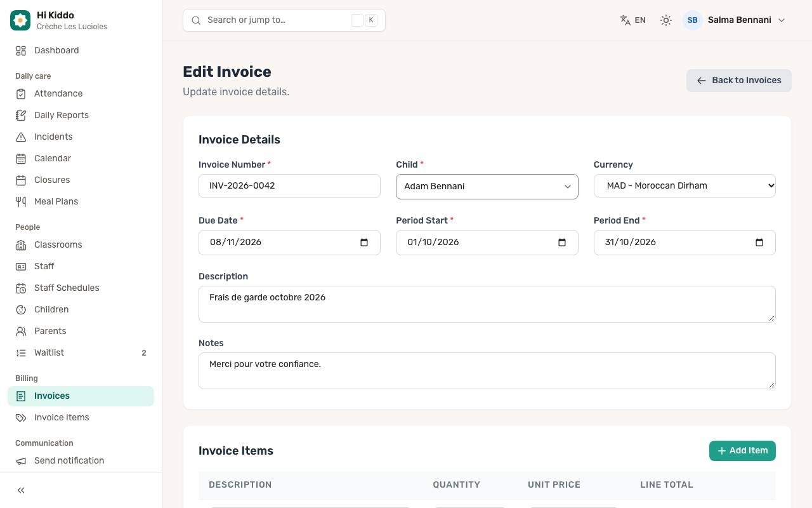
Task: Focus the Search or jump to field
Action: click(x=284, y=20)
